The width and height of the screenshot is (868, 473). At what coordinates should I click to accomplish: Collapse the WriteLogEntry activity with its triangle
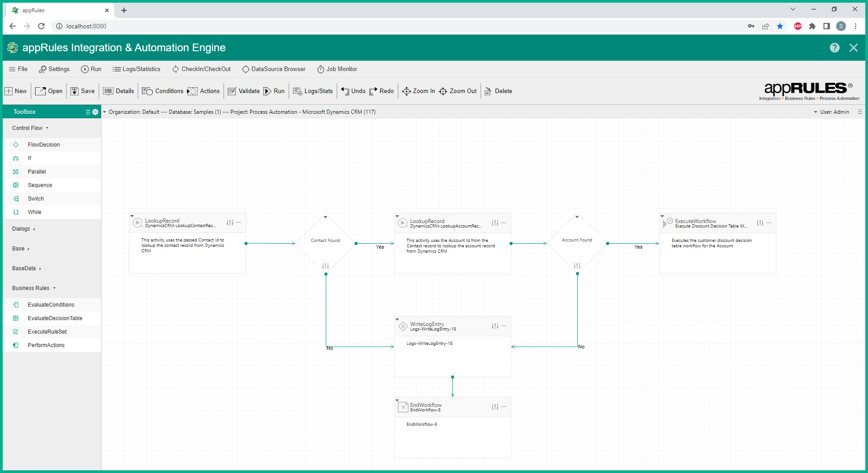pos(397,319)
